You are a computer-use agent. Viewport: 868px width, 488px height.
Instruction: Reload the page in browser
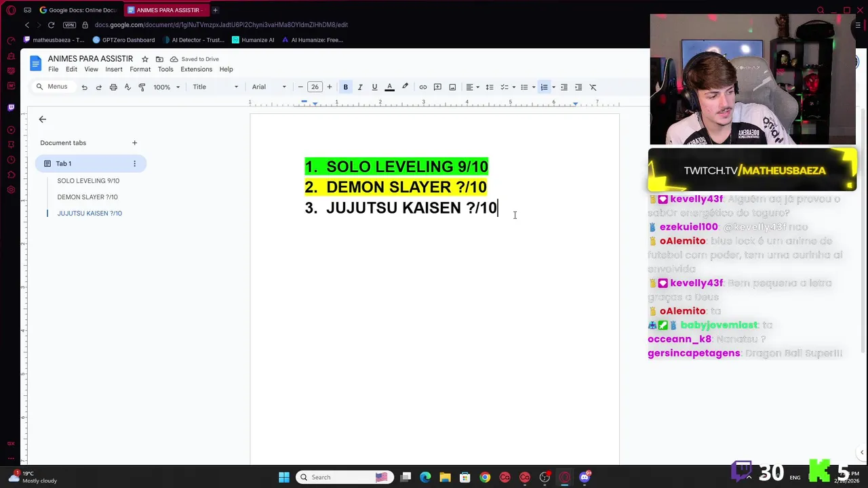click(51, 25)
